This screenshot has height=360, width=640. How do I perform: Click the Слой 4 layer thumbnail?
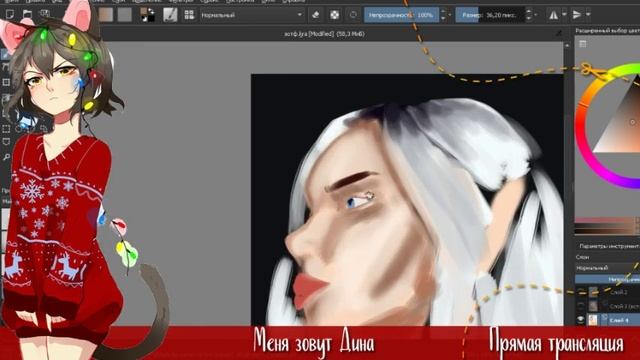coord(593,320)
